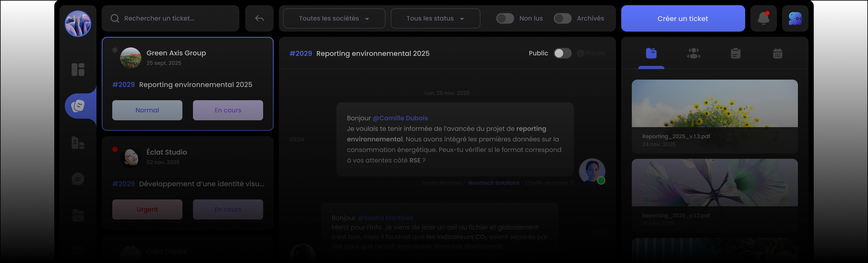Image resolution: width=868 pixels, height=263 pixels.
Task: Click the Éclat Studio avatar
Action: coord(131,157)
